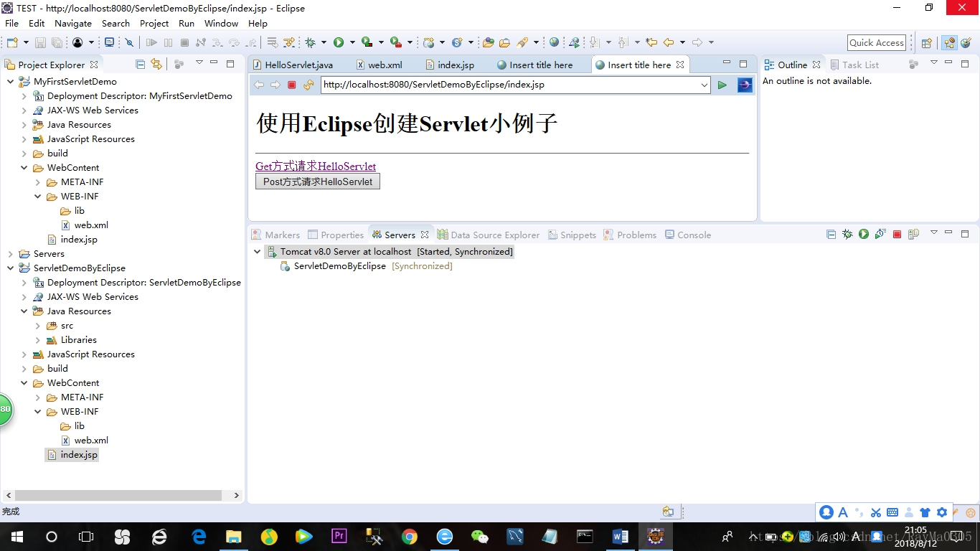Toggle Link with Editor in Project Explorer

click(156, 64)
